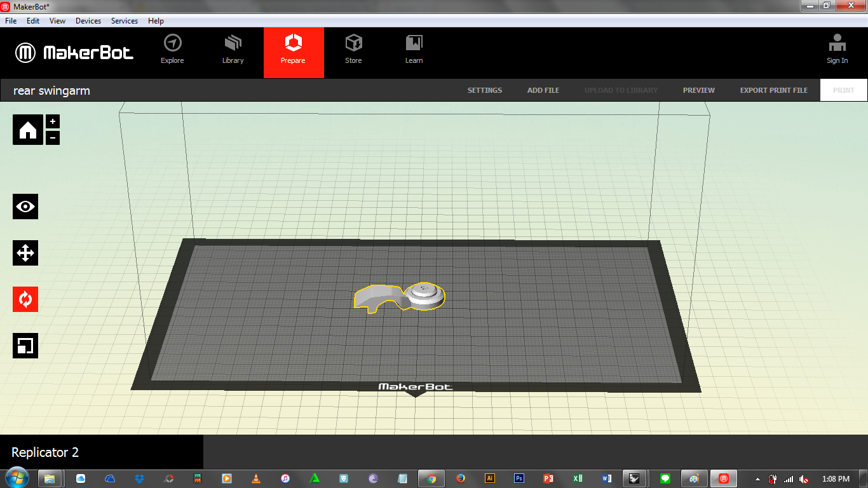Zoom out with the minus button

(x=53, y=137)
